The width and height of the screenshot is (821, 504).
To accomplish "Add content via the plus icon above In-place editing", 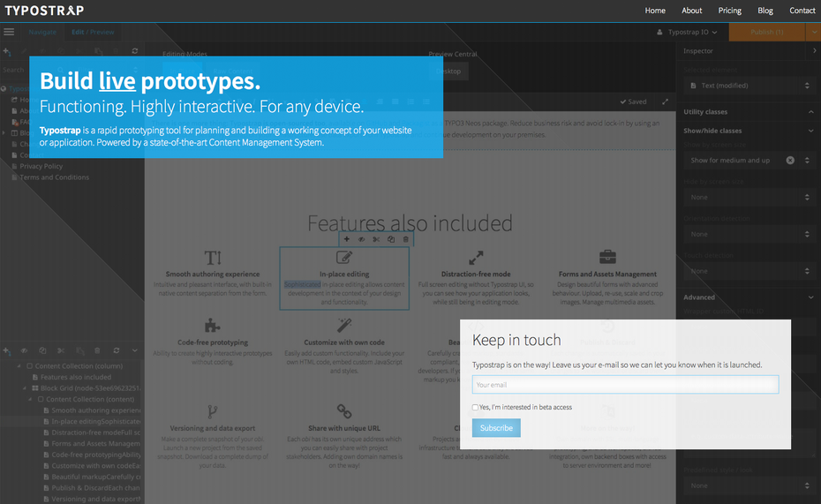I will 347,239.
